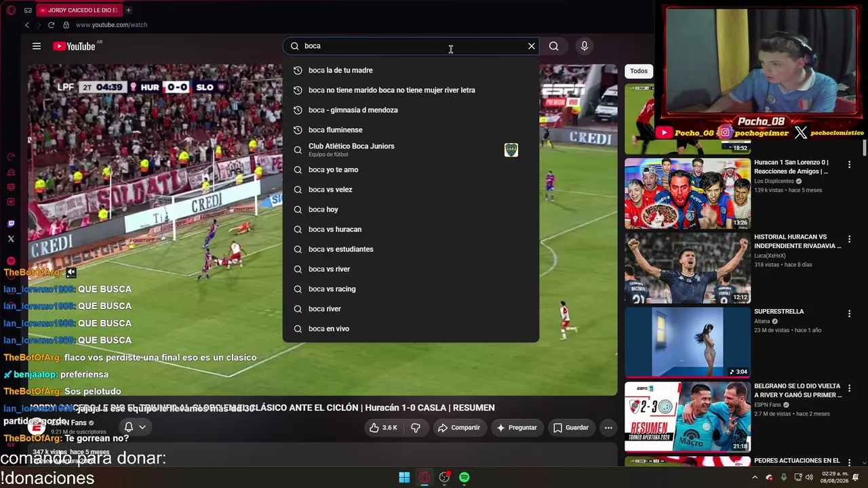868x488 pixels.
Task: Click the page scrollbar thumb near the top
Action: point(865,148)
